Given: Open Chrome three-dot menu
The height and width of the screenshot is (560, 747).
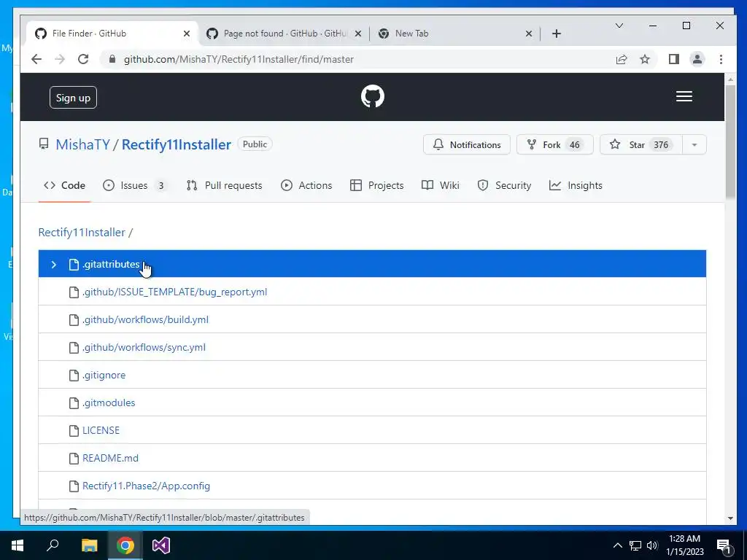Looking at the screenshot, I should pyautogui.click(x=721, y=60).
